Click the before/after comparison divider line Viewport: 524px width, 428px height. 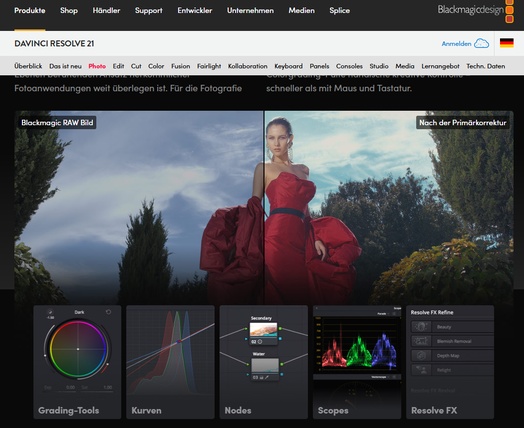(x=264, y=207)
